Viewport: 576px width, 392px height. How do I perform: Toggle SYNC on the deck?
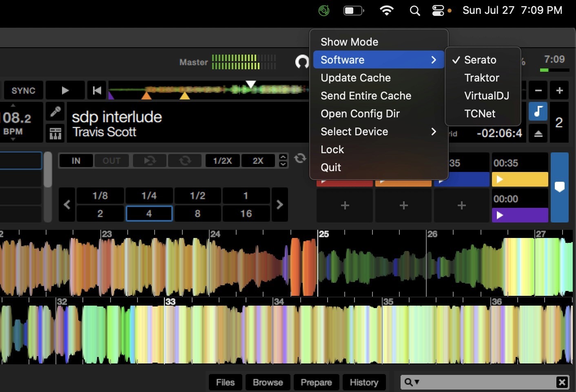(x=23, y=90)
